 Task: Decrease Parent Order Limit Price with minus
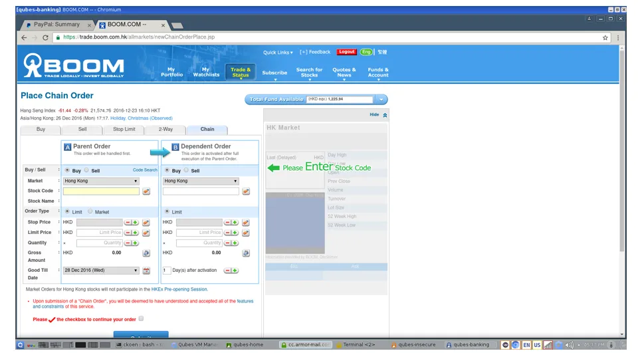coord(128,233)
